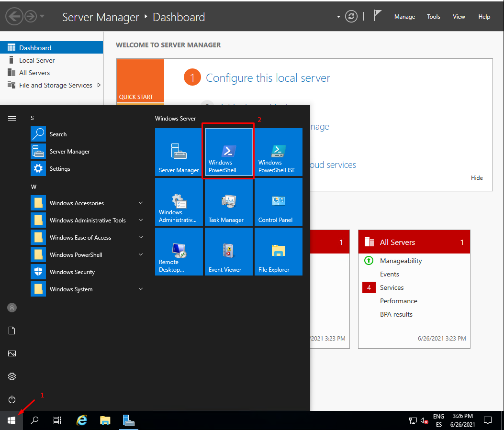504x430 pixels.
Task: Click Configure this local server link
Action: click(x=268, y=78)
